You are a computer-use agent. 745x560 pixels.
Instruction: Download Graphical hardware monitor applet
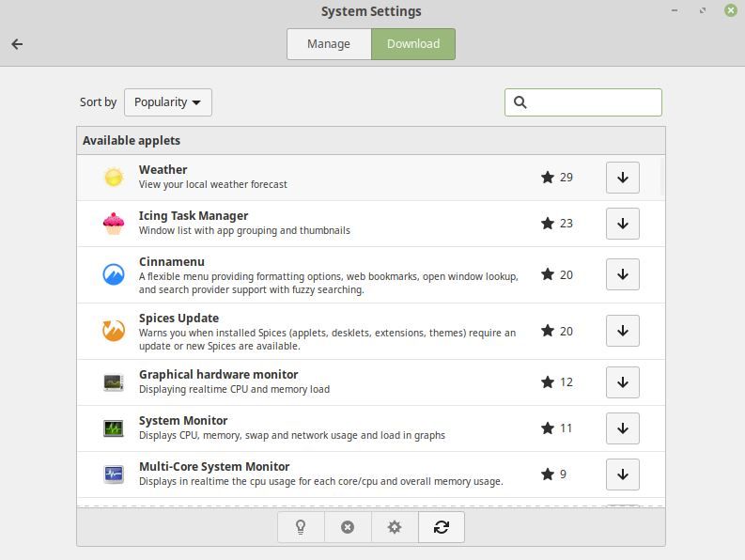(623, 382)
